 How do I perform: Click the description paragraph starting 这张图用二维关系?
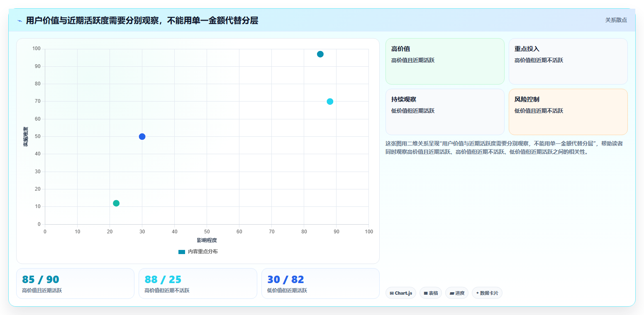pyautogui.click(x=504, y=148)
